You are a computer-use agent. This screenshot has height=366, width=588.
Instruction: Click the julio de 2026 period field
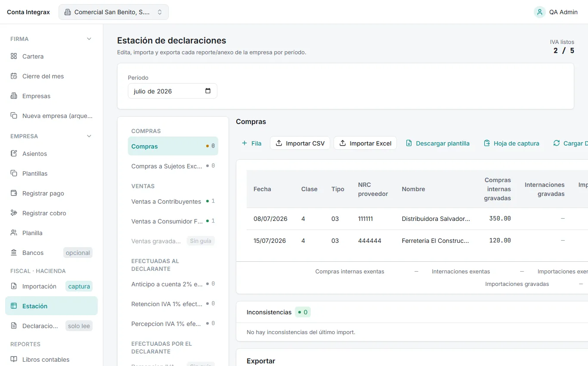click(173, 91)
